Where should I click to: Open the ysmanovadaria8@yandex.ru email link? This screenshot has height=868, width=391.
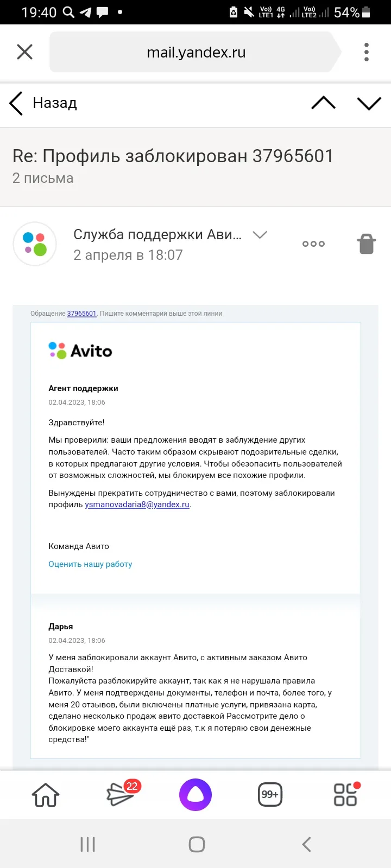tap(137, 505)
